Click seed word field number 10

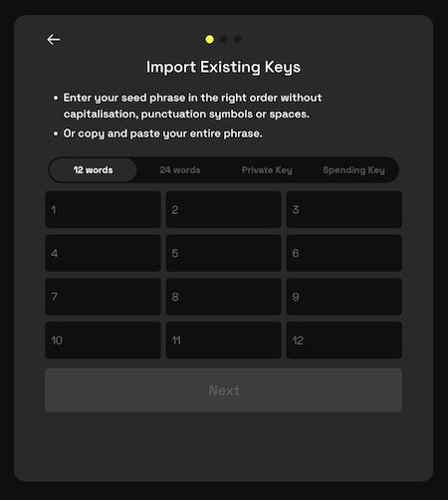coord(103,340)
